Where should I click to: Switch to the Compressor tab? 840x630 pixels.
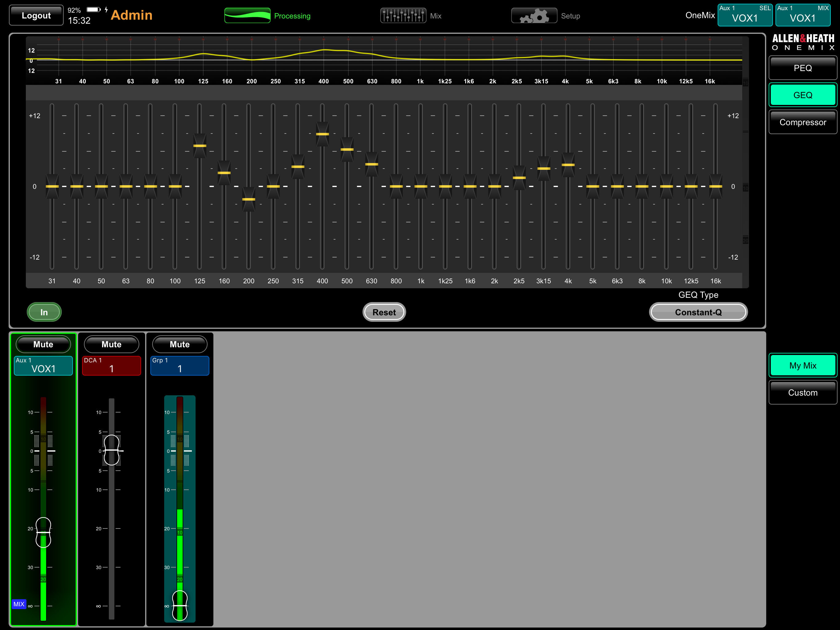[802, 122]
